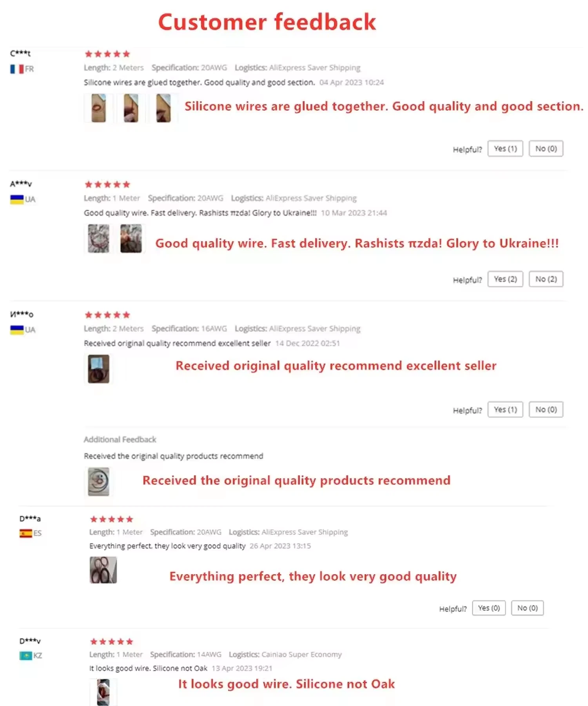Open third photo in C***t's review
588x706 pixels.
[163, 108]
